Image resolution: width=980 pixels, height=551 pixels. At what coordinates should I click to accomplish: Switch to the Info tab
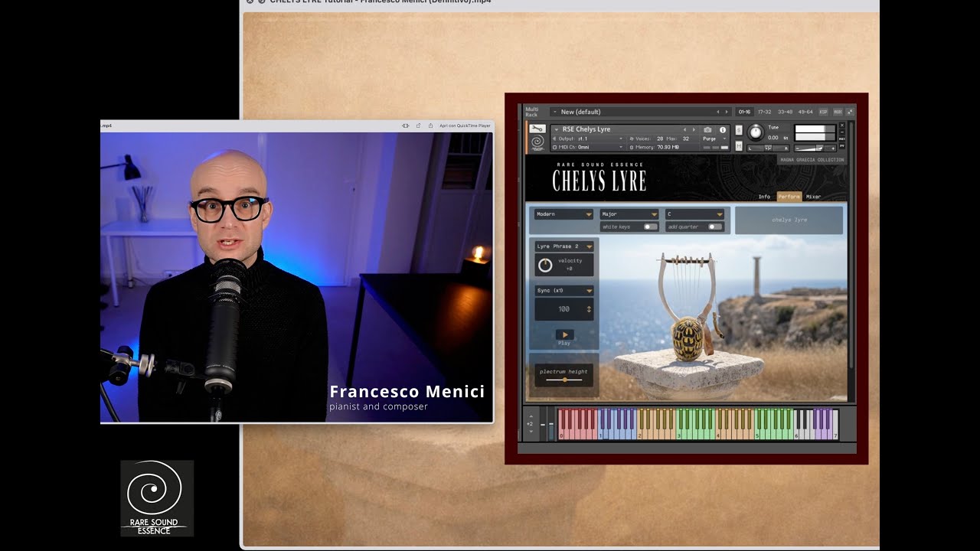click(764, 197)
